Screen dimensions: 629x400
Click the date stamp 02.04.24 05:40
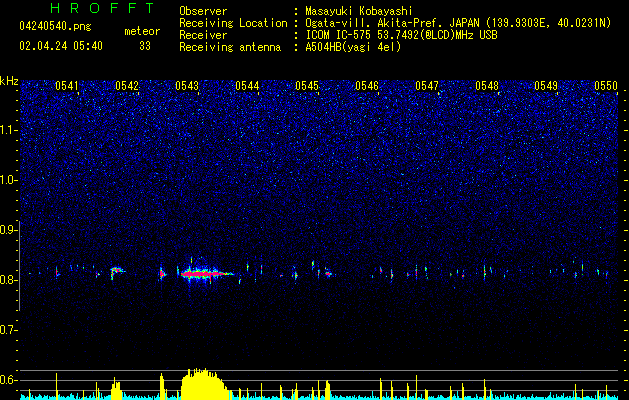[61, 46]
